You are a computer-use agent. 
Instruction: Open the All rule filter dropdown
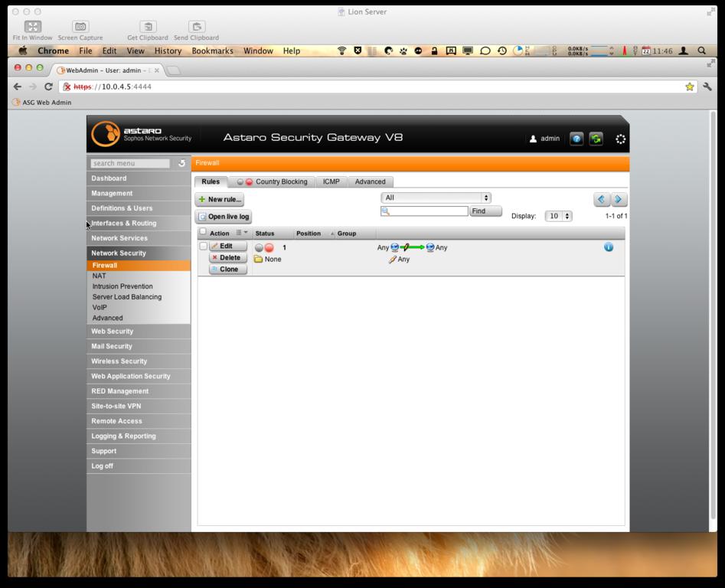436,198
